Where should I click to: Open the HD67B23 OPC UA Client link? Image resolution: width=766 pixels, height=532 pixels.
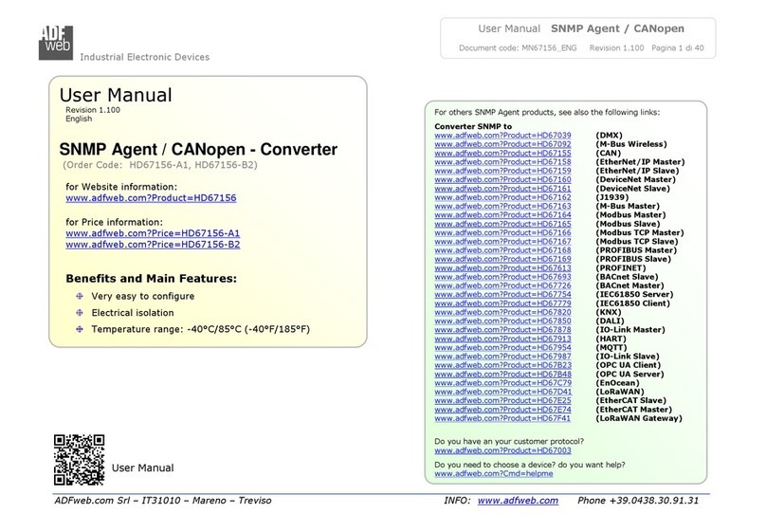pyautogui.click(x=502, y=365)
